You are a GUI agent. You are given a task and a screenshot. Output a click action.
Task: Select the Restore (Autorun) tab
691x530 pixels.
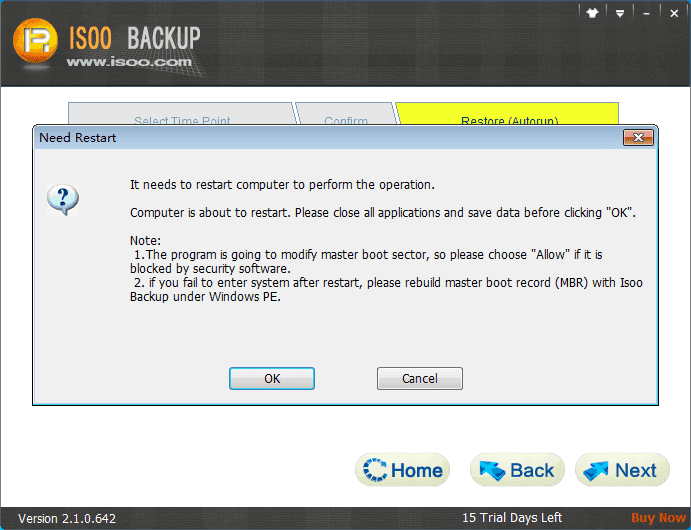pyautogui.click(x=509, y=115)
